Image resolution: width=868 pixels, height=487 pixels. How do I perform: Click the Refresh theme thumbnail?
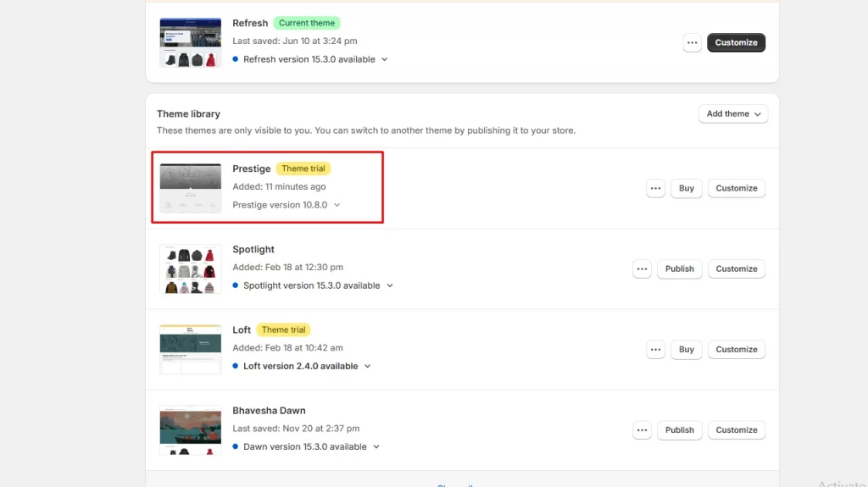[191, 42]
